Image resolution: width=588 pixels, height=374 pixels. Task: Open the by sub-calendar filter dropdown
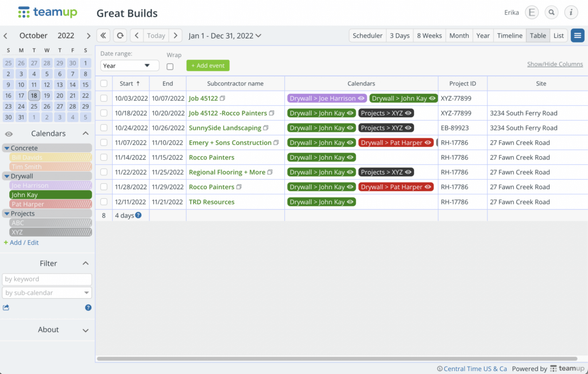point(47,292)
